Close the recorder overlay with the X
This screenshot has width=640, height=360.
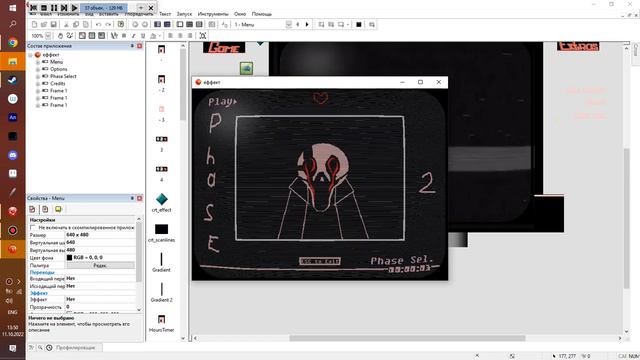[151, 8]
